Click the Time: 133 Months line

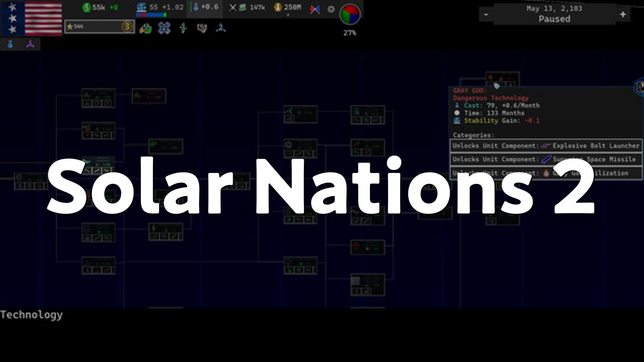(x=489, y=113)
